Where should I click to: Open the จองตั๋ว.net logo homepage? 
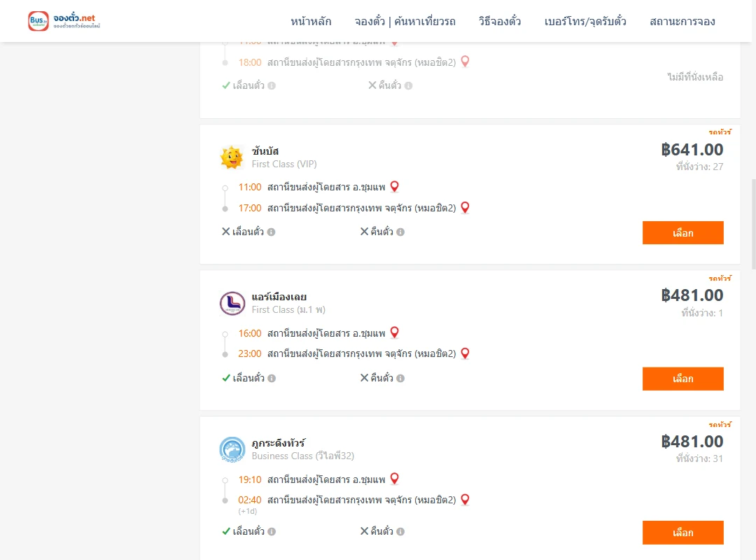(64, 21)
